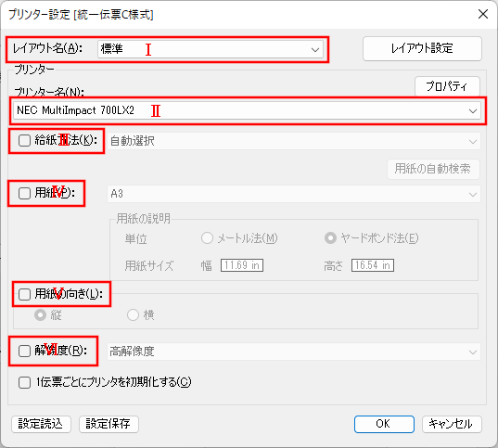The height and width of the screenshot is (448, 498).
Task: Choose the 横 orientation radio button
Action: pyautogui.click(x=133, y=314)
